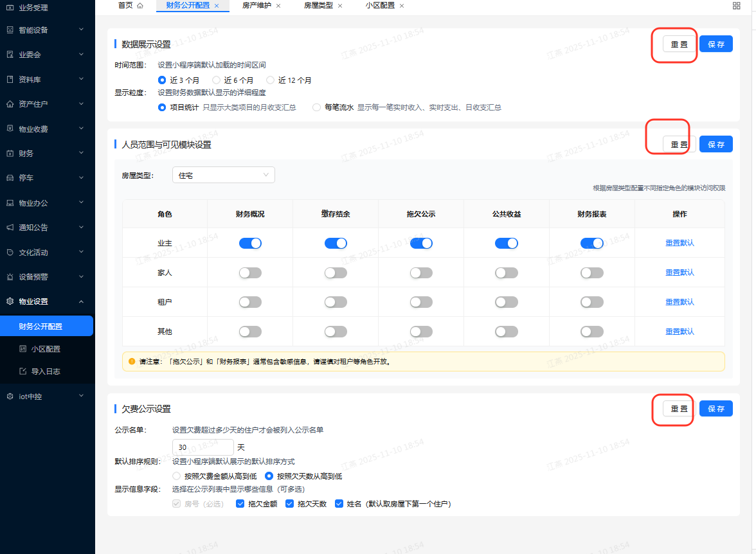This screenshot has height=554, width=756.
Task: Go to the 首页 tab
Action: click(x=126, y=6)
